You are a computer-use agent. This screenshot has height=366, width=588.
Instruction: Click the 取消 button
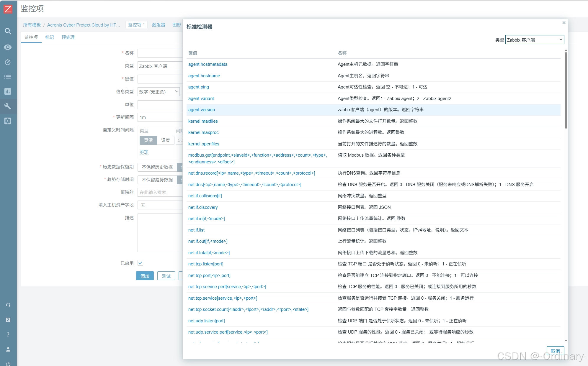coord(555,351)
